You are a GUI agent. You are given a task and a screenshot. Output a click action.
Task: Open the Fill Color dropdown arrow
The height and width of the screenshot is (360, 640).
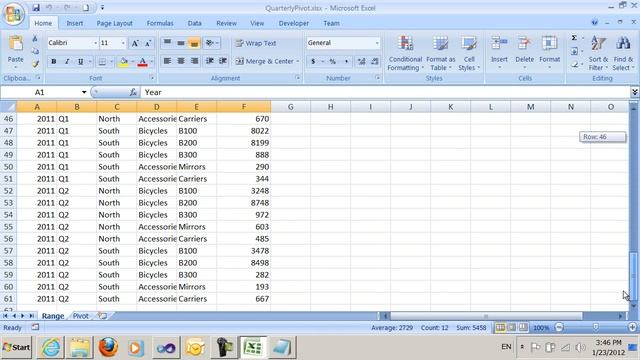click(x=132, y=62)
